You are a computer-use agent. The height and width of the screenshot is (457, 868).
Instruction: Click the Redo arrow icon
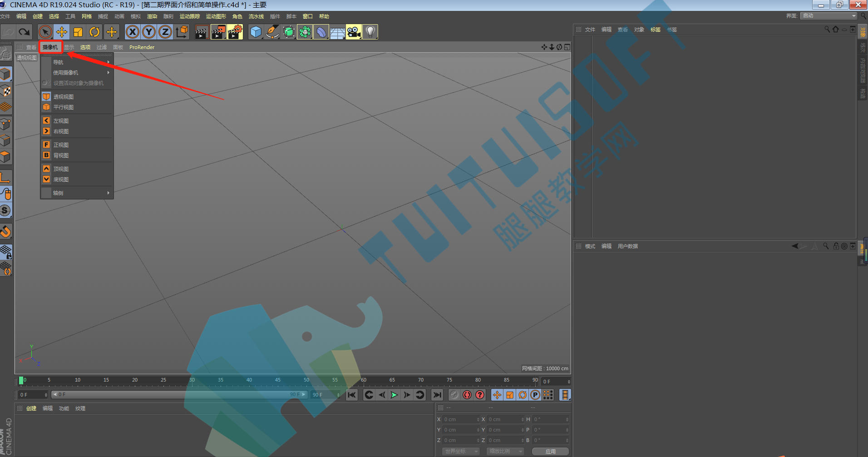tap(25, 32)
